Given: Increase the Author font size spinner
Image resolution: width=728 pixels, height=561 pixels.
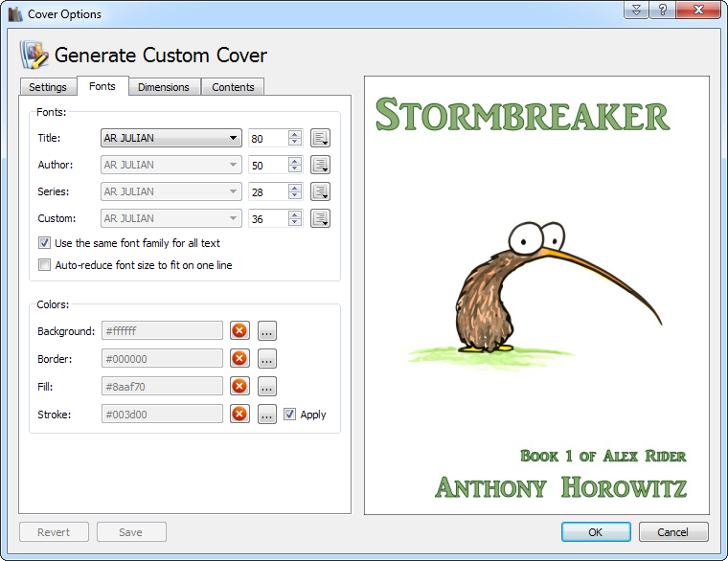Looking at the screenshot, I should coord(295,161).
